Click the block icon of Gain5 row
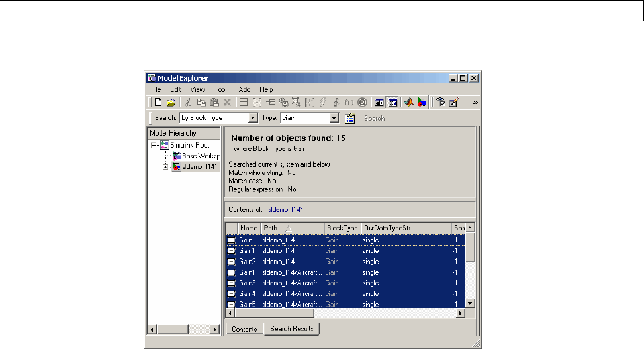 click(232, 304)
